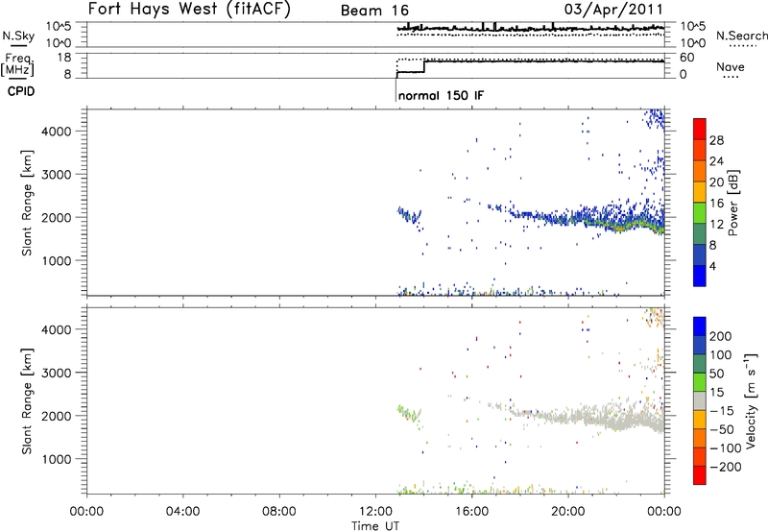Click the '4000' tick label in power panel
This screenshot has width=768, height=532.
click(57, 132)
